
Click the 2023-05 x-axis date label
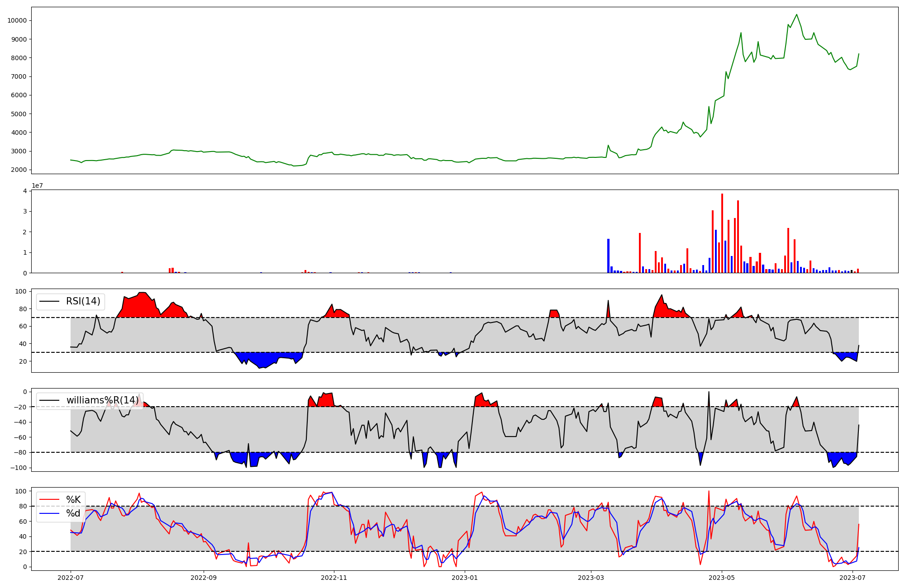click(x=722, y=578)
